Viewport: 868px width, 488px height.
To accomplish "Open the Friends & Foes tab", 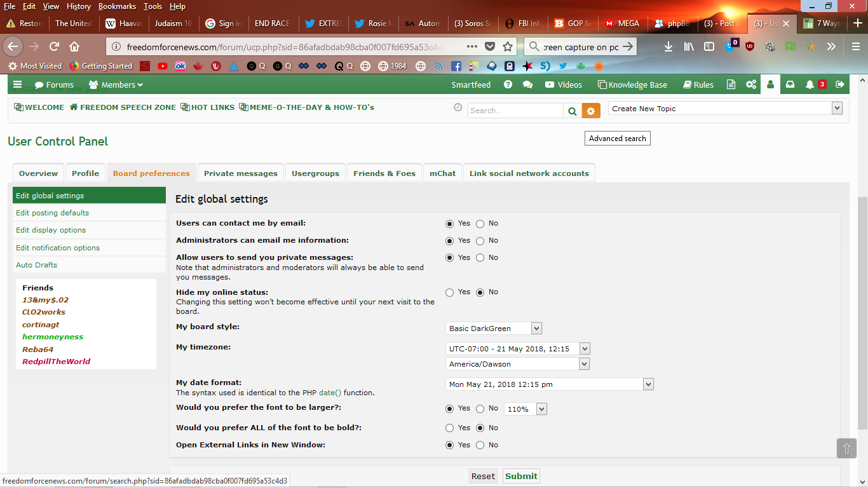I will (x=384, y=173).
